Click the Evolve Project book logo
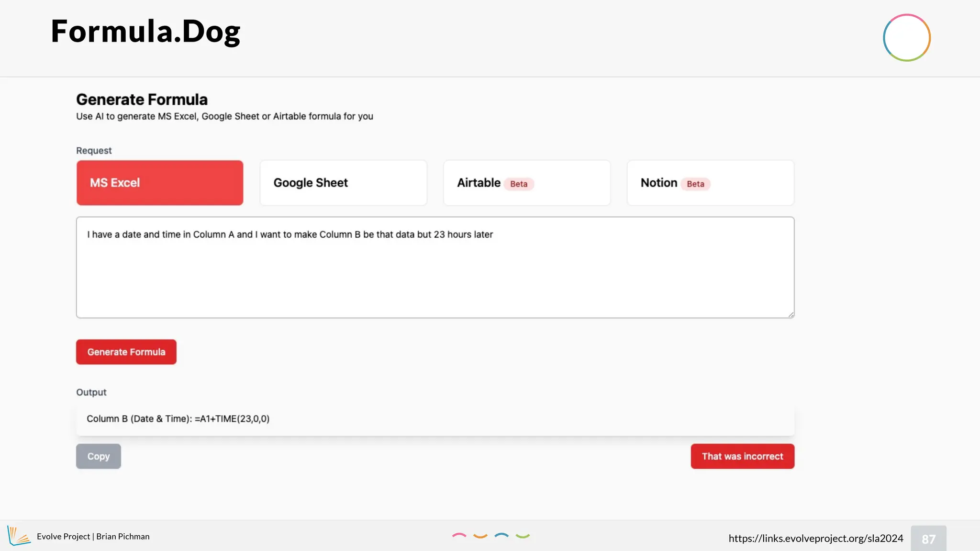The image size is (980, 551). pos(19,536)
